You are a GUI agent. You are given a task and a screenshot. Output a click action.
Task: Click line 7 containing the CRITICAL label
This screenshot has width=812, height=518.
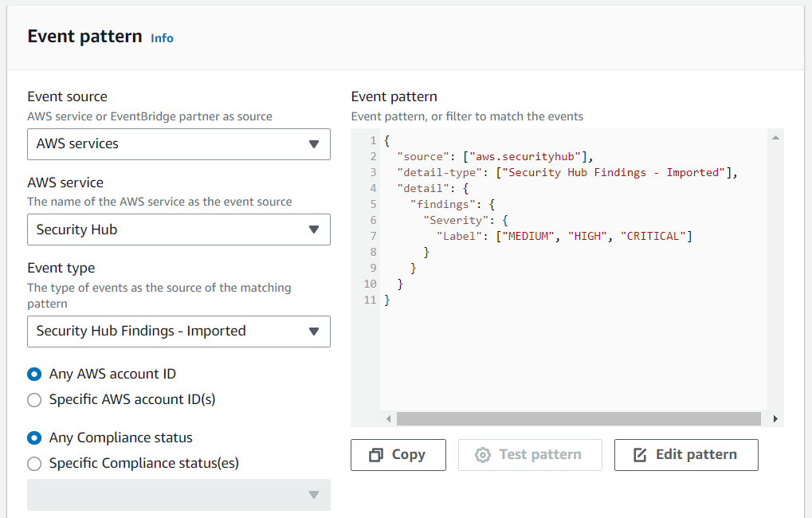(558, 235)
